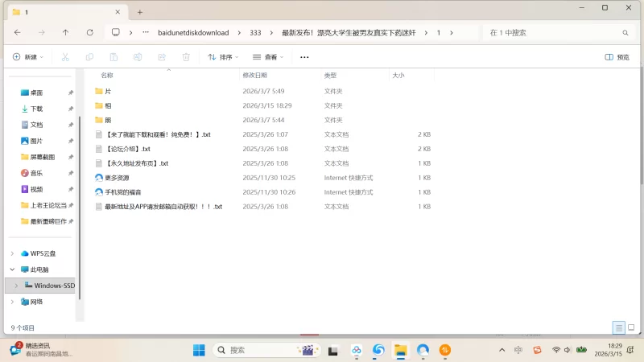The height and width of the screenshot is (362, 644).
Task: Select 下载 in the sidebar
Action: (36, 109)
